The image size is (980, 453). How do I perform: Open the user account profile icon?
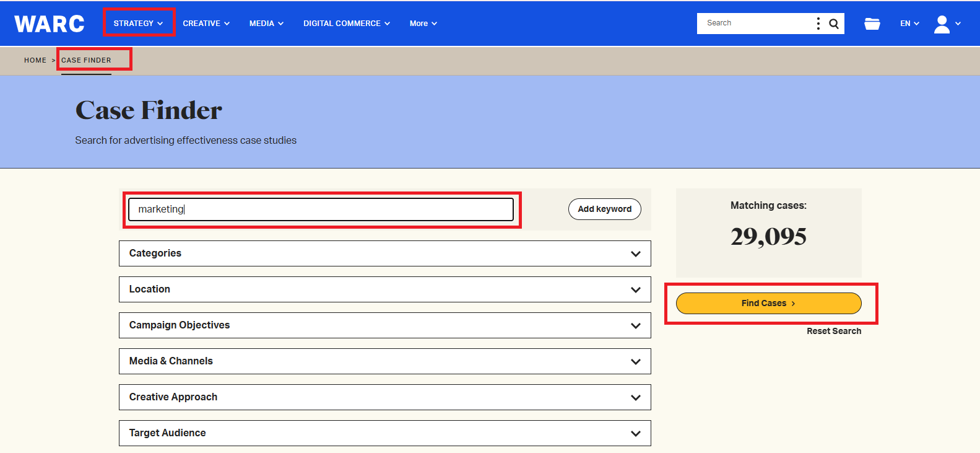point(942,24)
